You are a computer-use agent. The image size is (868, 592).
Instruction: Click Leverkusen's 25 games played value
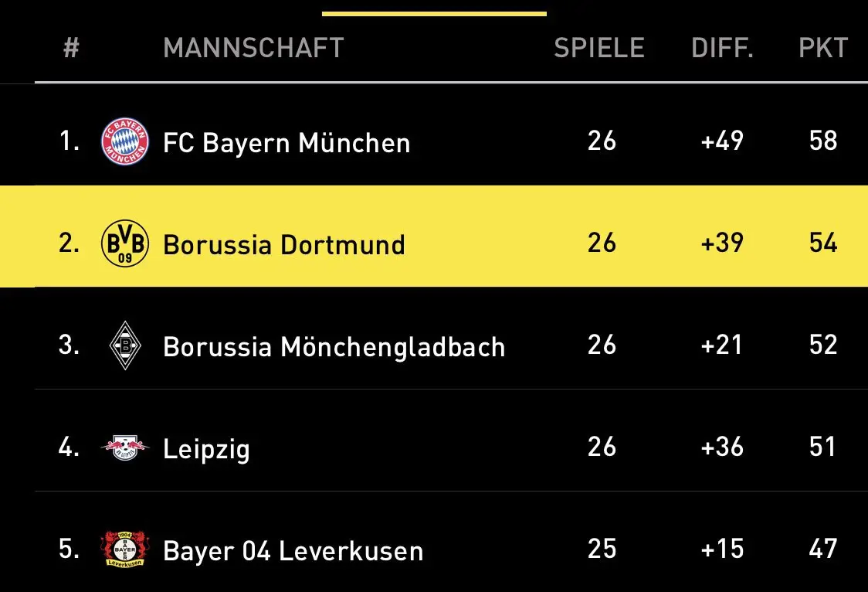[x=602, y=549]
